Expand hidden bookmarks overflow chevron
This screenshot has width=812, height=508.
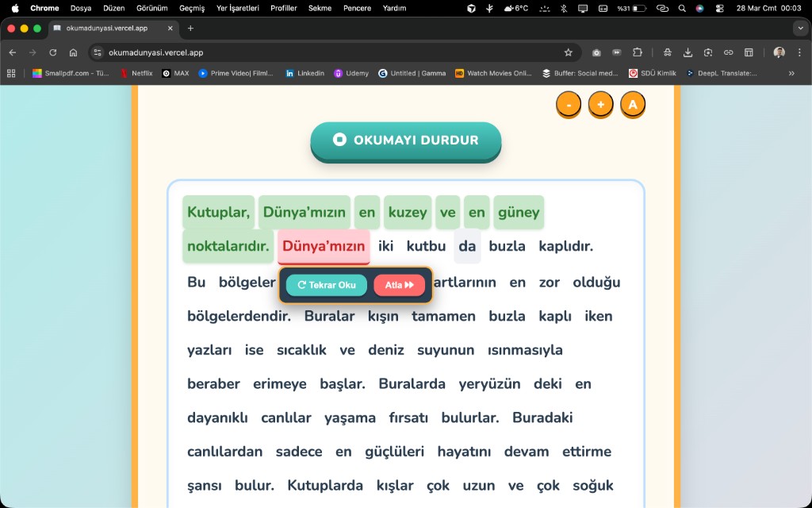coord(791,73)
